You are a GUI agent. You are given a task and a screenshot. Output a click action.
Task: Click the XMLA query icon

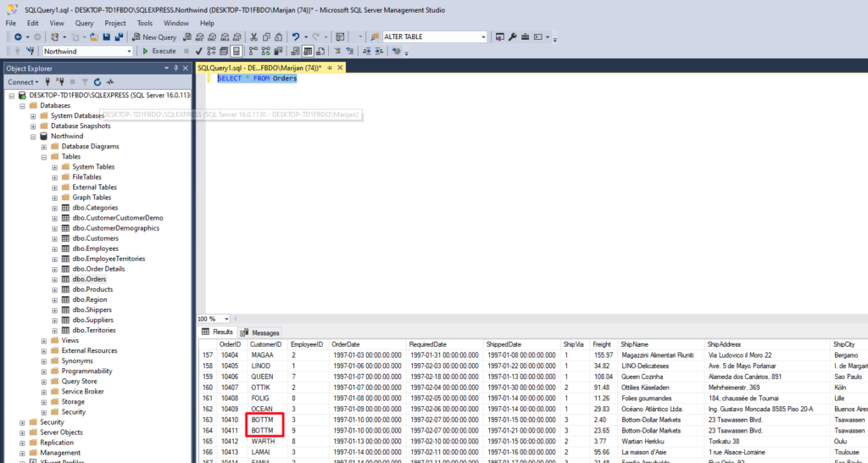(x=225, y=37)
